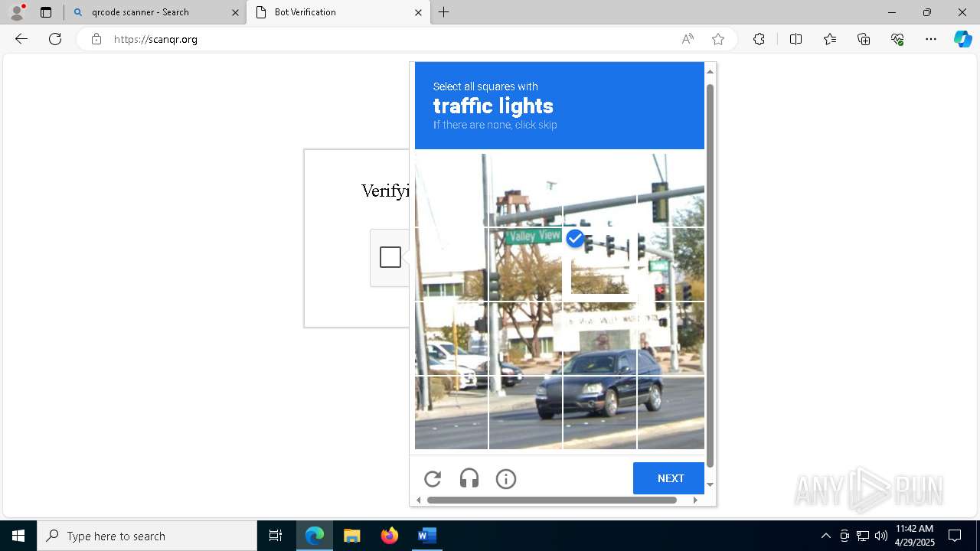
Task: Launch Firefox from taskbar
Action: pyautogui.click(x=390, y=536)
